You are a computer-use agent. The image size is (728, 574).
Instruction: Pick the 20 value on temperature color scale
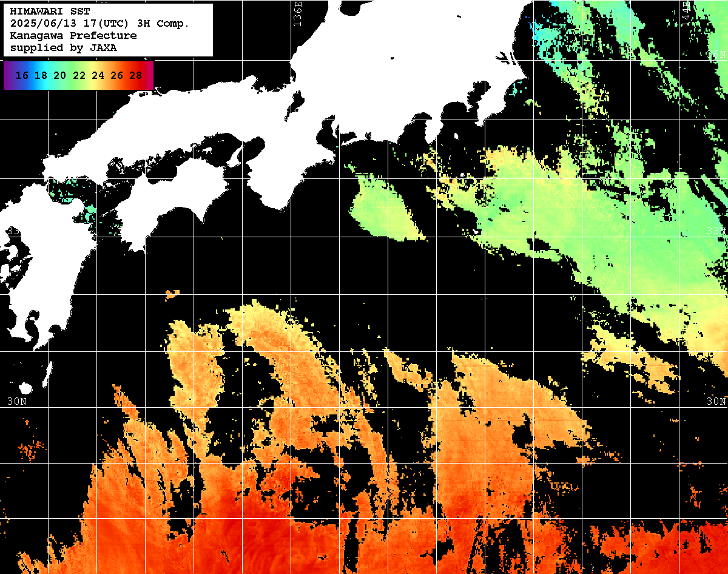pos(59,76)
